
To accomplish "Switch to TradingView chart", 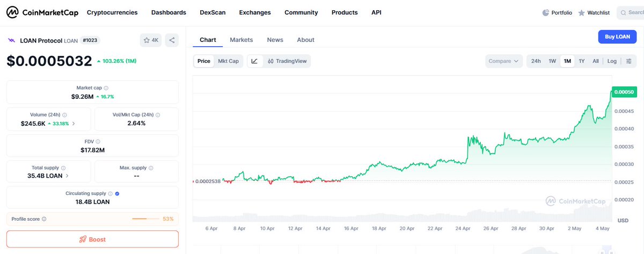I will coord(287,61).
